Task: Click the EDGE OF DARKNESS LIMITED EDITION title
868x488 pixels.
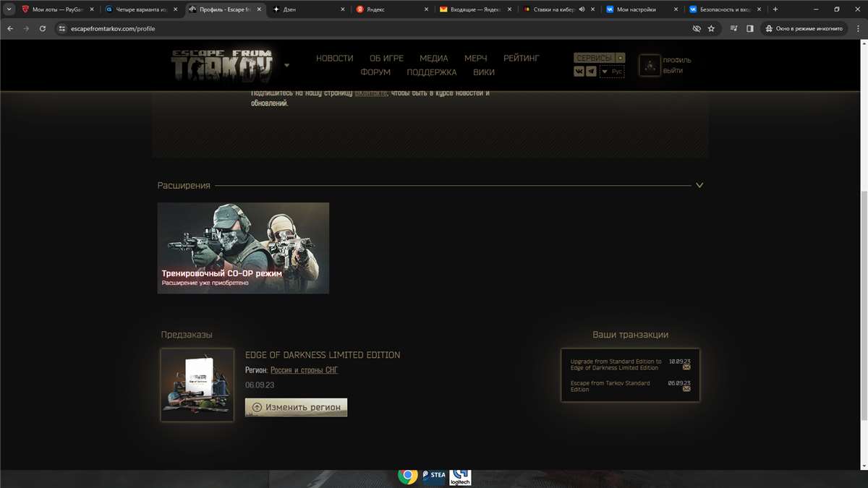Action: (x=323, y=355)
